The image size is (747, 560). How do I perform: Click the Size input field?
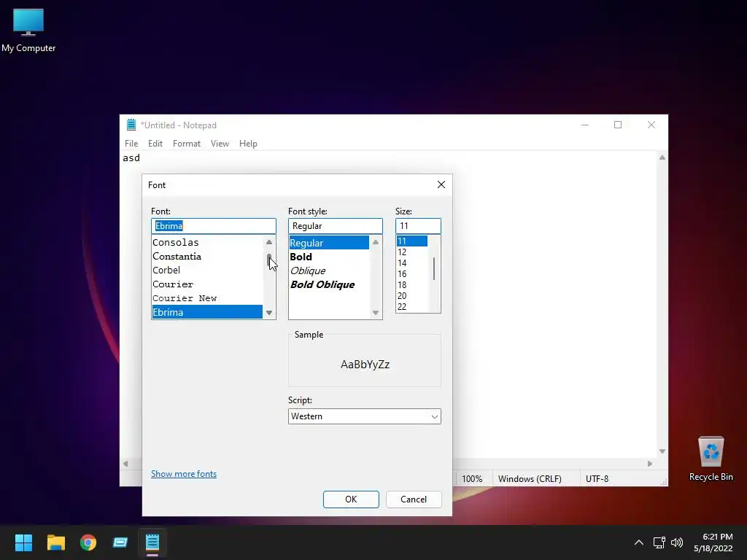(418, 226)
